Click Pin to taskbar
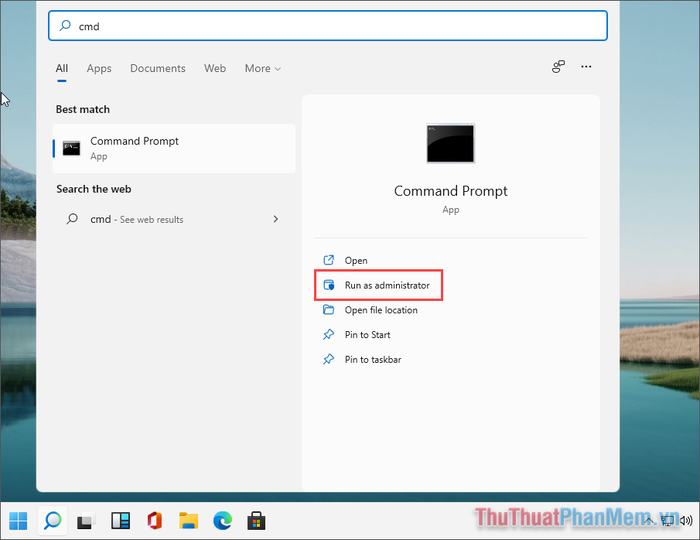Image resolution: width=700 pixels, height=540 pixels. tap(373, 360)
